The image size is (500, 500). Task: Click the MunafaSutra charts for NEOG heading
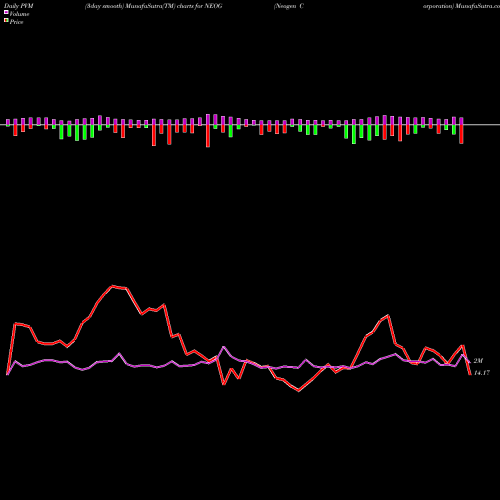[x=153, y=6]
